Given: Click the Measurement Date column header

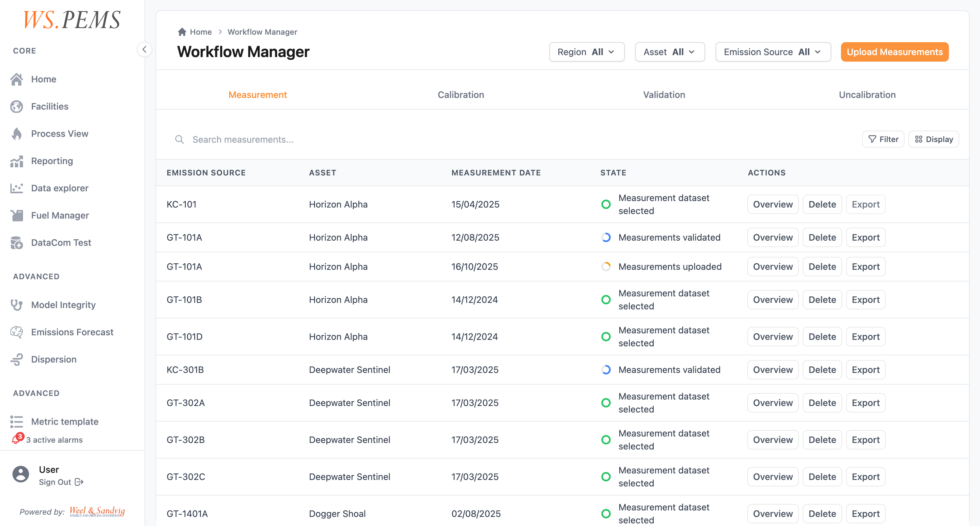Looking at the screenshot, I should [496, 173].
